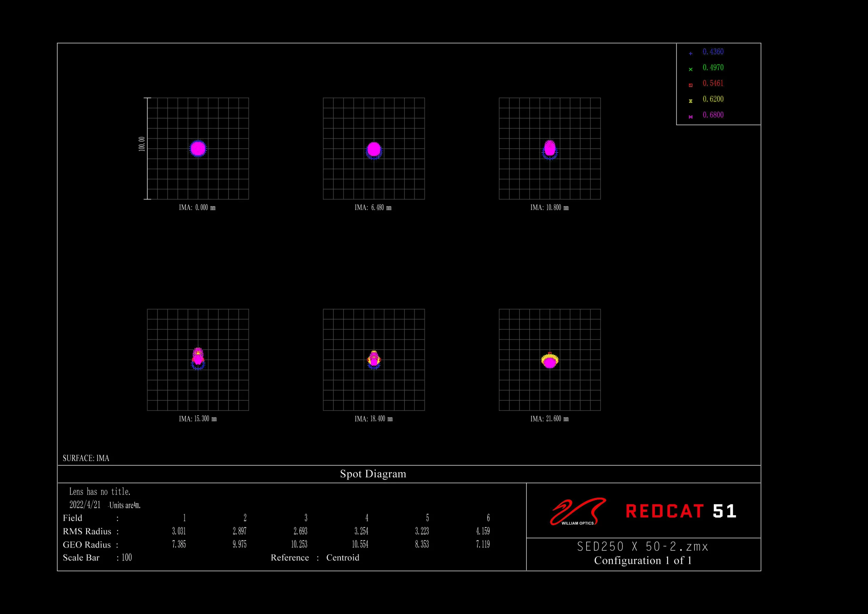Click the field 6 RMS Radius value 4.159
The height and width of the screenshot is (614, 868).
click(x=483, y=531)
